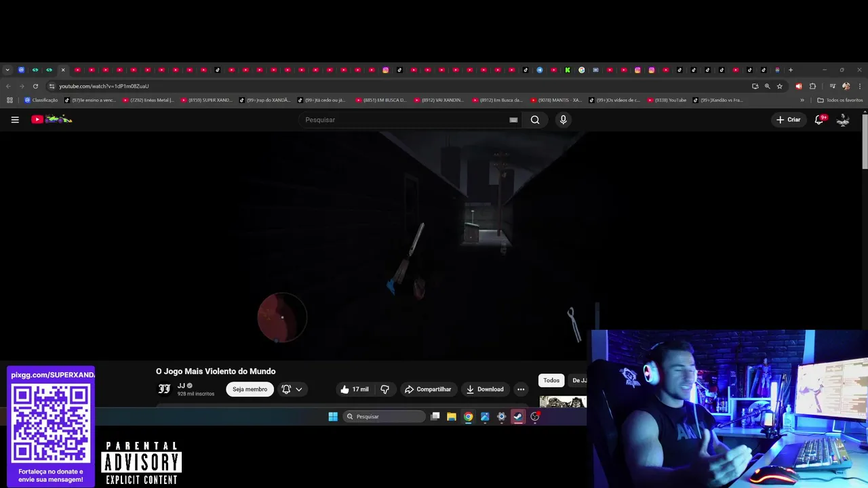Open the (8159) SUPER XAND bookmark

[x=206, y=100]
